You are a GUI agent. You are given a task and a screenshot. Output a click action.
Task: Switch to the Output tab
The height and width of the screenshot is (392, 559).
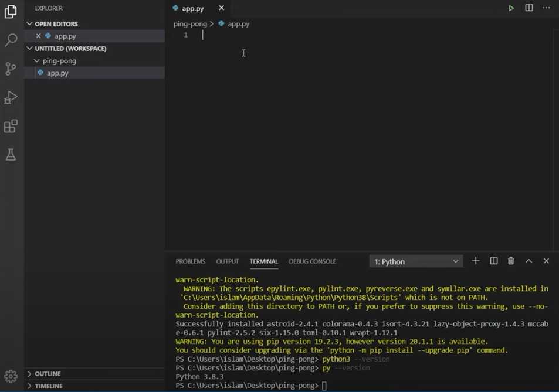coord(228,261)
